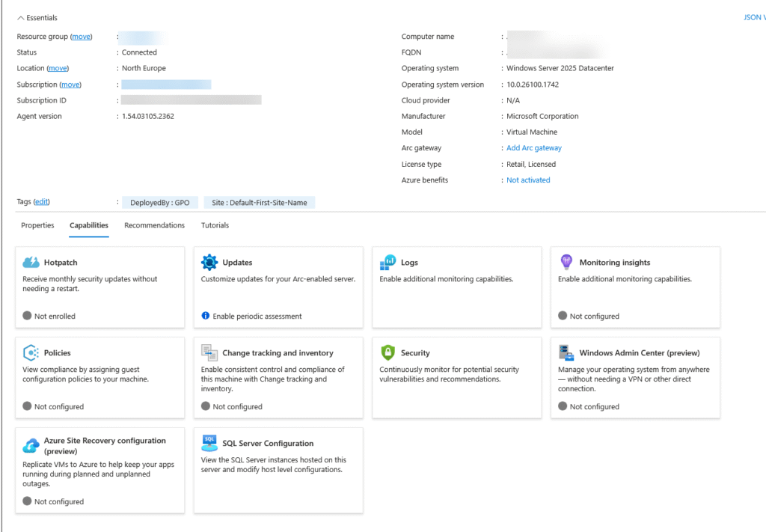Click the Enable periodic assessment text
766x532 pixels.
tap(257, 316)
